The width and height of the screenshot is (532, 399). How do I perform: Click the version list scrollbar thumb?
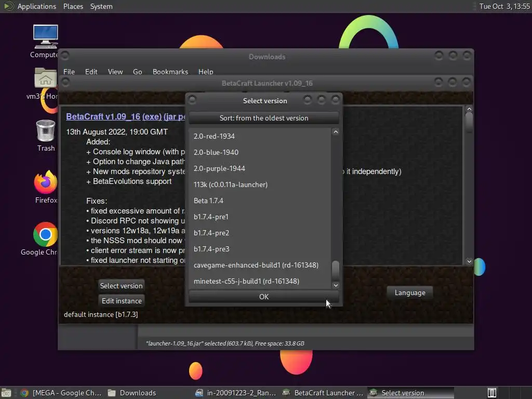click(336, 270)
